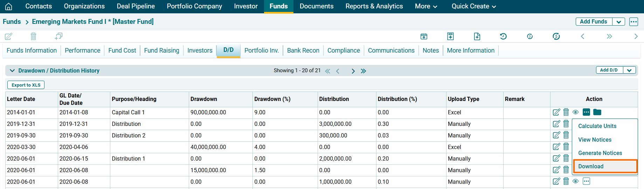Click the three-dot icon beside Add Funds
The width and height of the screenshot is (644, 189).
633,22
